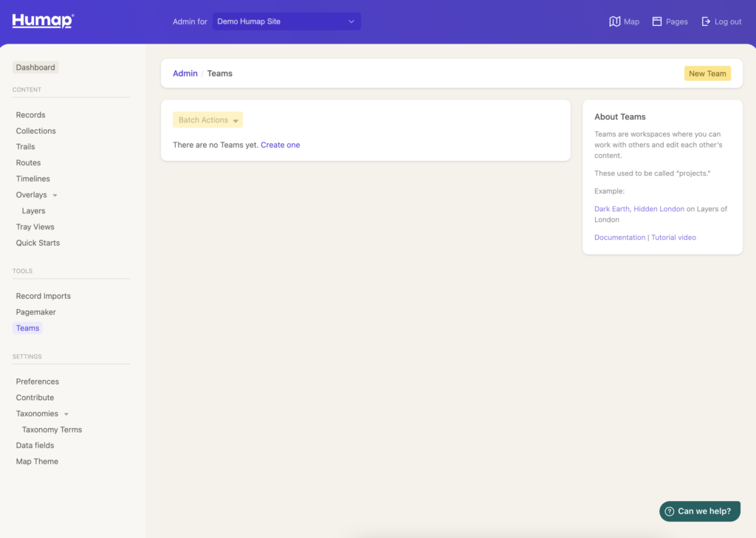Open Collections in the sidebar
Image resolution: width=756 pixels, height=538 pixels.
click(35, 131)
